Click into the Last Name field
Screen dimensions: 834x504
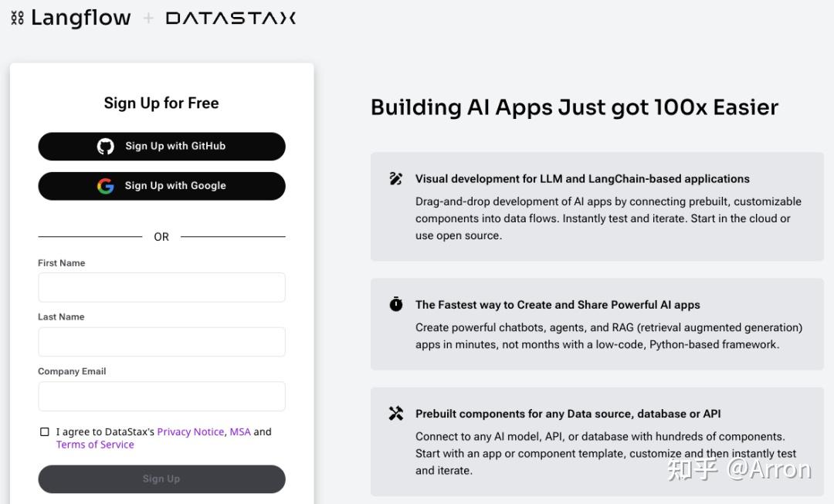click(x=161, y=342)
